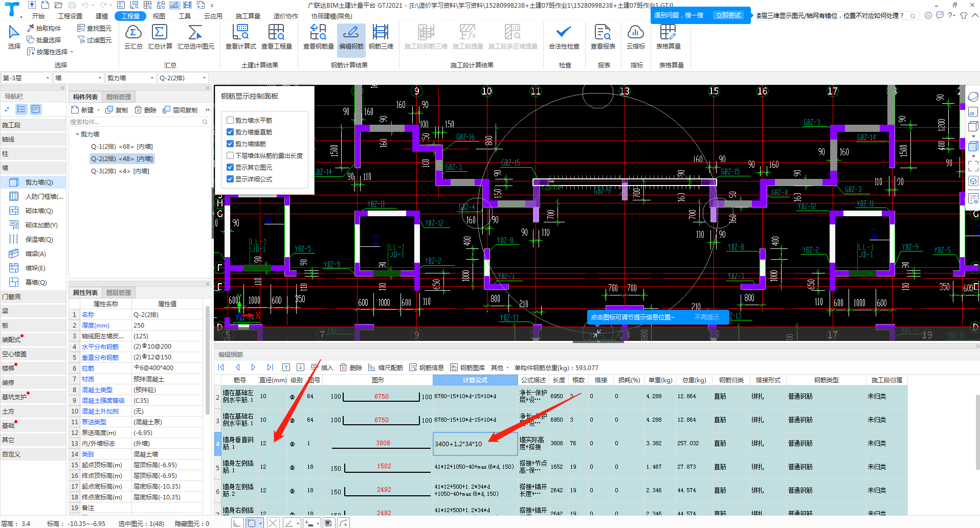Image resolution: width=980 pixels, height=528 pixels.
Task: Click the formula cell 3400+1.2*34*10
Action: [x=475, y=444]
